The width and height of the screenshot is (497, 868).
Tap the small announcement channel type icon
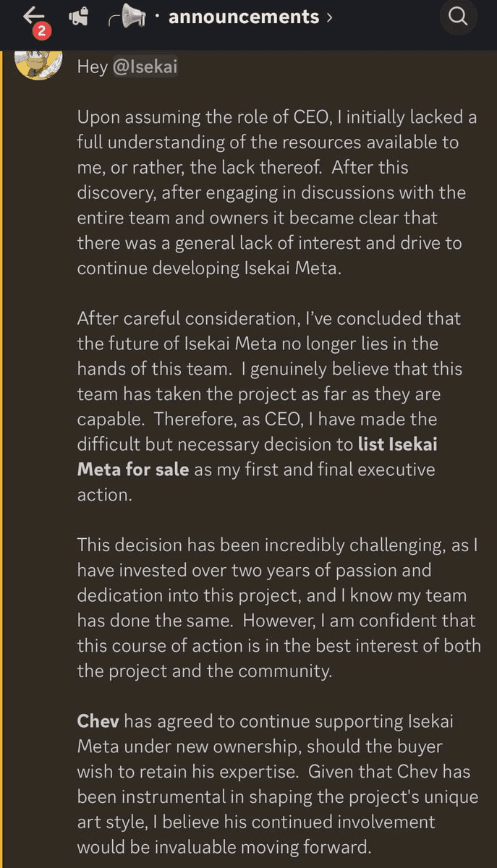pyautogui.click(x=78, y=17)
